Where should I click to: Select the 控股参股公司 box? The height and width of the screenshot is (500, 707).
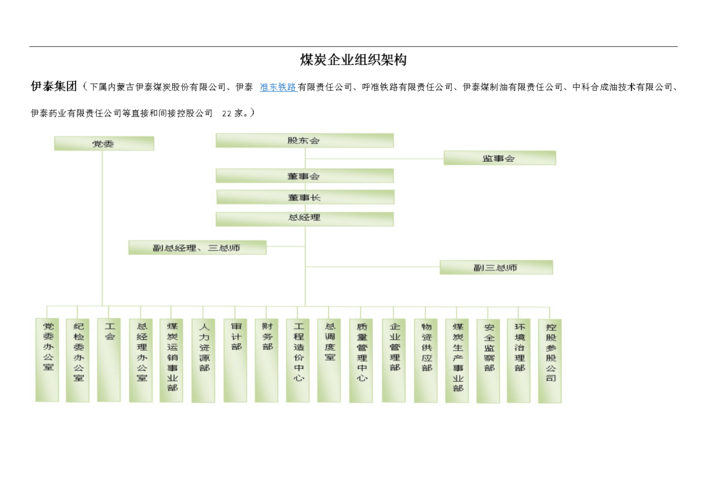click(x=550, y=360)
